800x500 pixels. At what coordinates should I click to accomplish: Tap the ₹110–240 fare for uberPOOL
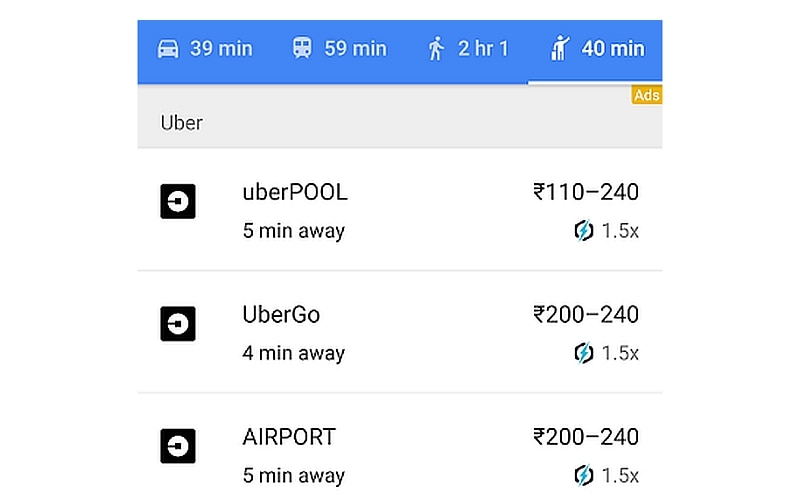pos(586,192)
